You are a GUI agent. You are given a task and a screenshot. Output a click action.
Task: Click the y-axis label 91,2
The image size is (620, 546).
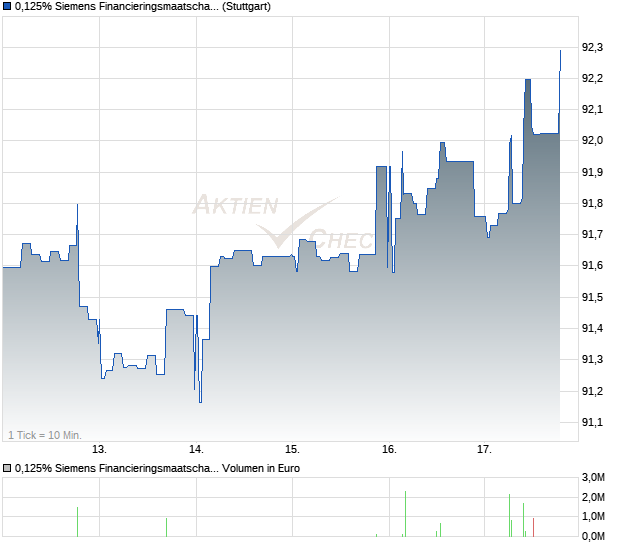tap(592, 391)
